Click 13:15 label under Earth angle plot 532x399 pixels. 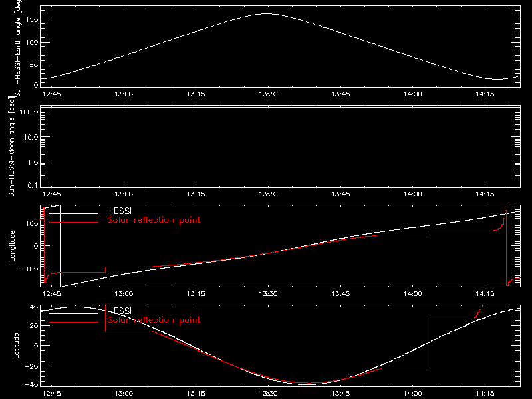[196, 94]
